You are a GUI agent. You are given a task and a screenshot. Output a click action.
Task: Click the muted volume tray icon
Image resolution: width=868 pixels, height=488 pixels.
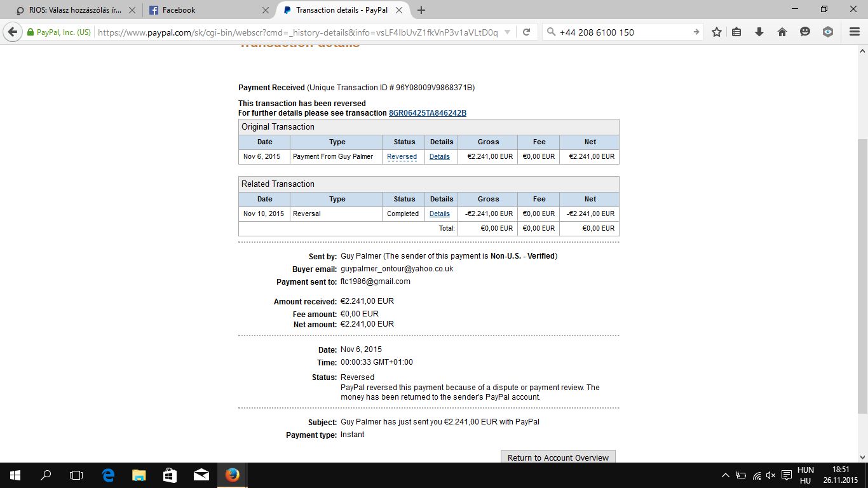[771, 475]
